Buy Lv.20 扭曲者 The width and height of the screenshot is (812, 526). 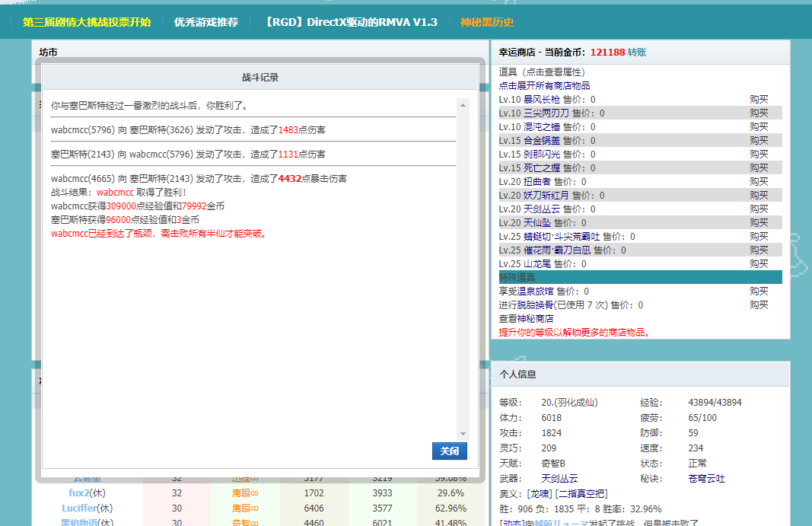759,182
